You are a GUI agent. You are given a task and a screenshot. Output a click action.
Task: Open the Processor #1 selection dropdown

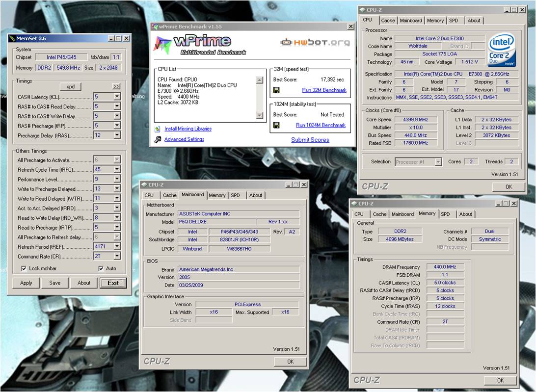point(438,162)
